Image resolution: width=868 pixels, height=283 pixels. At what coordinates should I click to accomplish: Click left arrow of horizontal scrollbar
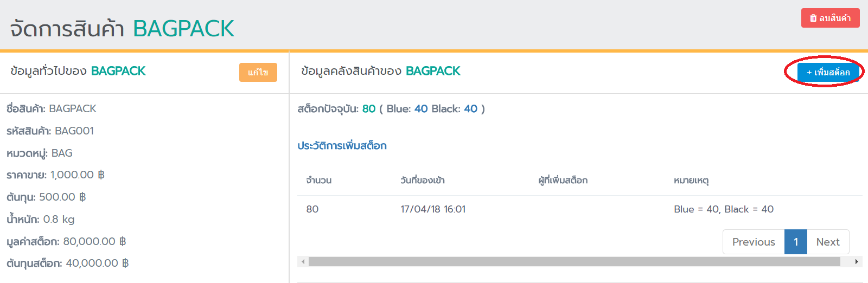click(x=303, y=262)
